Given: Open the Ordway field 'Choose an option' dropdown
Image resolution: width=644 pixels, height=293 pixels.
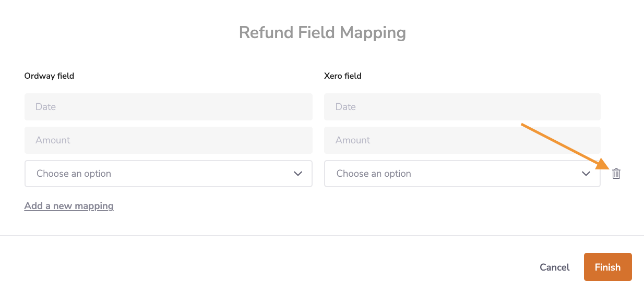Looking at the screenshot, I should pos(169,174).
